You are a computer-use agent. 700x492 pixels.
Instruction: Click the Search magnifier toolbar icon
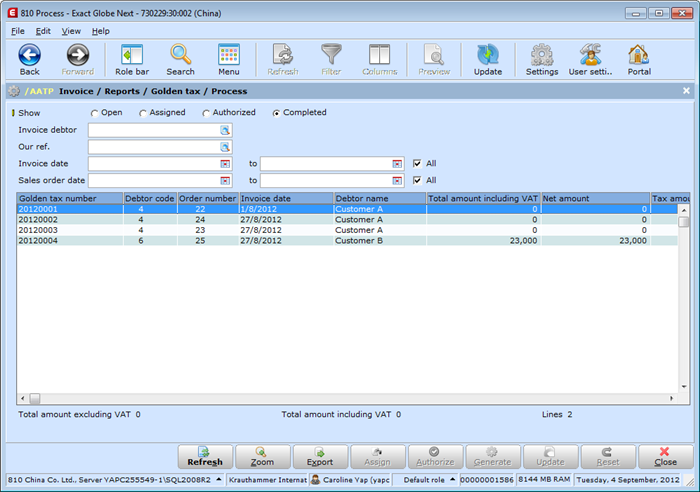[180, 55]
